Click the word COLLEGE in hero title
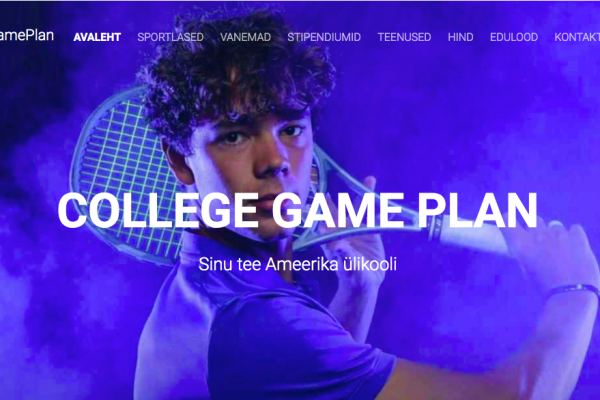600x400 pixels. [158, 211]
